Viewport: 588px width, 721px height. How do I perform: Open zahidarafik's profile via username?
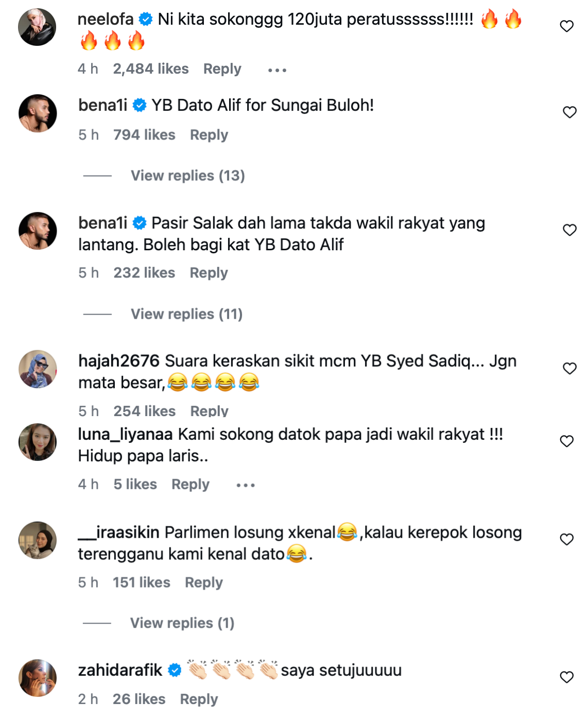[120, 671]
